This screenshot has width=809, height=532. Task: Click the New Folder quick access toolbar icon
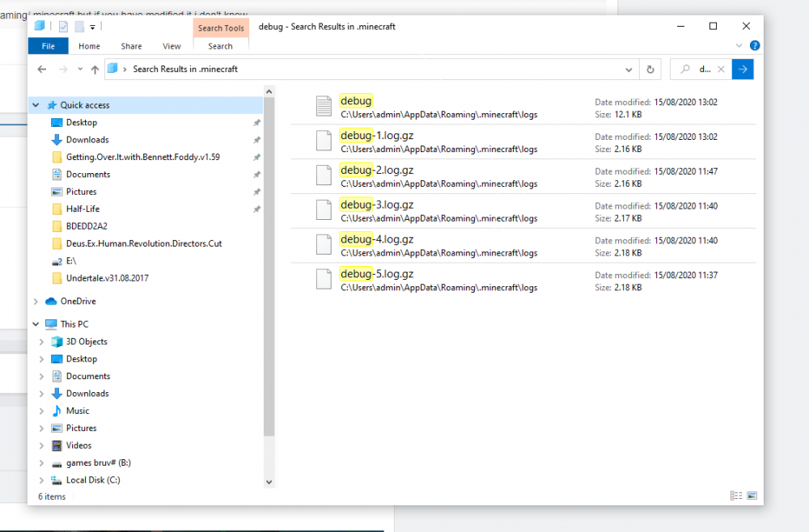79,27
